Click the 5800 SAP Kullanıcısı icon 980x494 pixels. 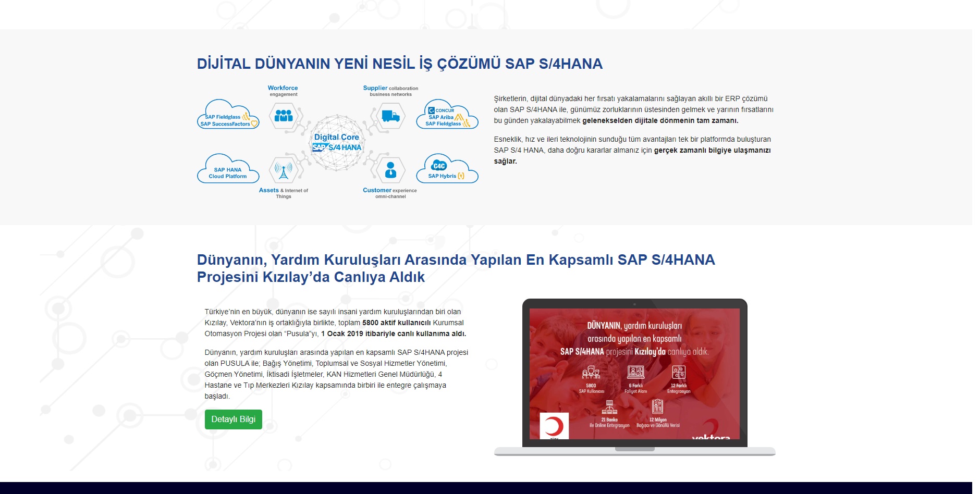pyautogui.click(x=591, y=373)
